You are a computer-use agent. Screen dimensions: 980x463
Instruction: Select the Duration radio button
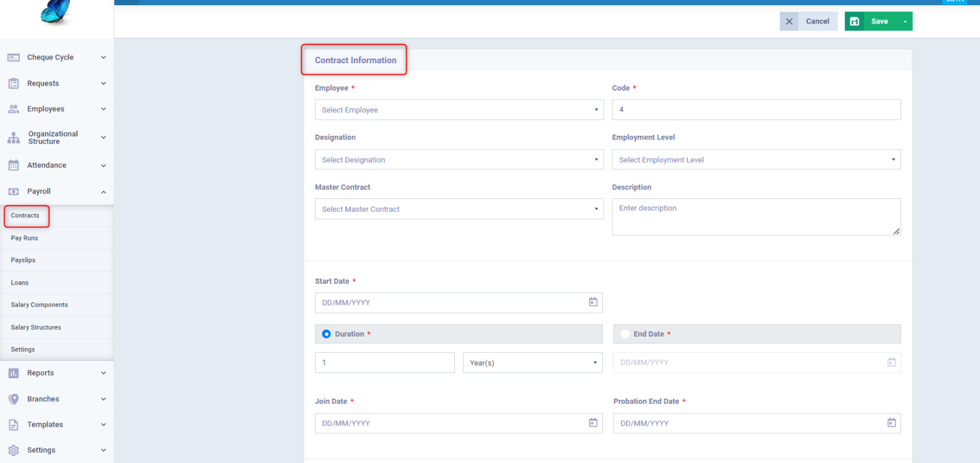point(327,334)
